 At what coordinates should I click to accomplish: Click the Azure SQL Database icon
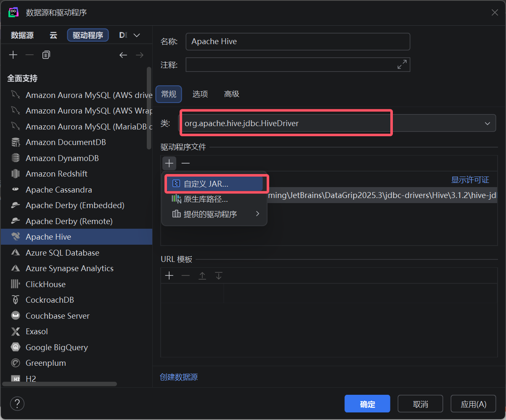coord(16,253)
